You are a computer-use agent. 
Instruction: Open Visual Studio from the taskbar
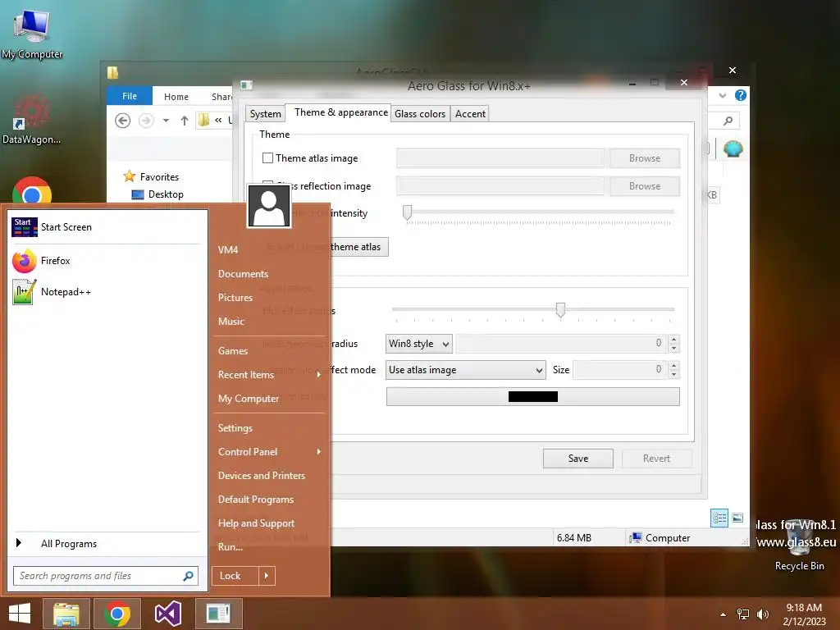pyautogui.click(x=167, y=614)
